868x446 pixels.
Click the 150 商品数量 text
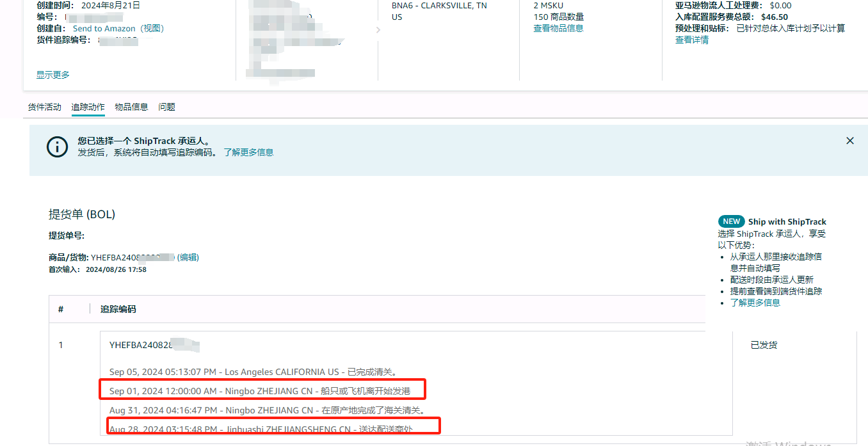[x=559, y=17]
